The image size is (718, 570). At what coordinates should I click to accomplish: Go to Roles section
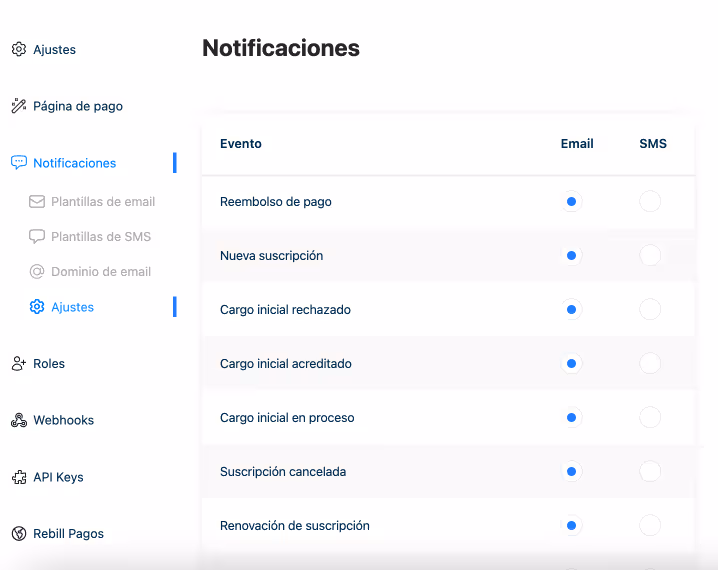coord(49,364)
